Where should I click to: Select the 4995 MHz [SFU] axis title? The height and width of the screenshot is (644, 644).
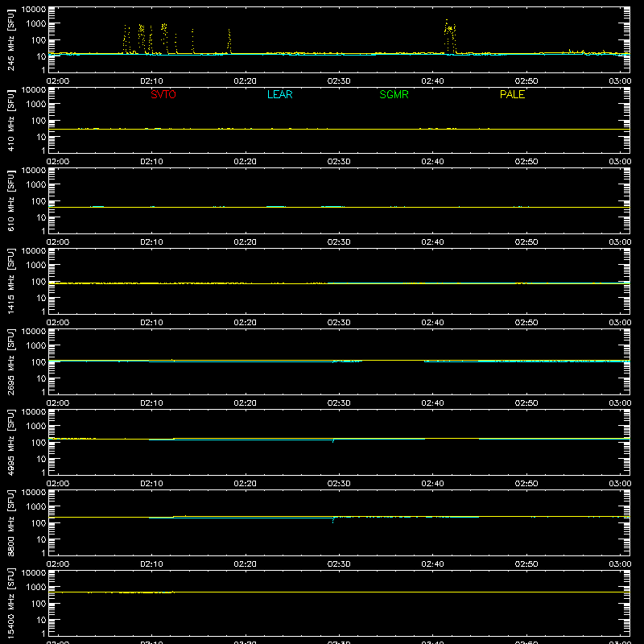coord(10,442)
